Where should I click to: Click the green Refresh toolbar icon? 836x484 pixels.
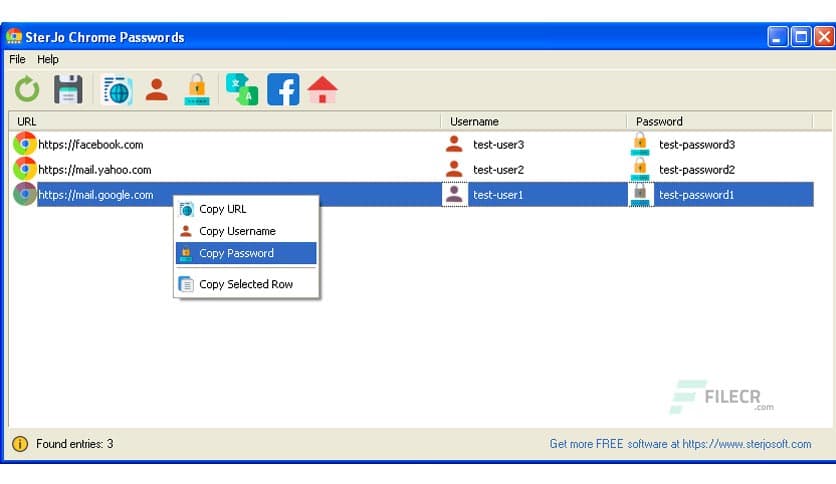click(x=27, y=90)
